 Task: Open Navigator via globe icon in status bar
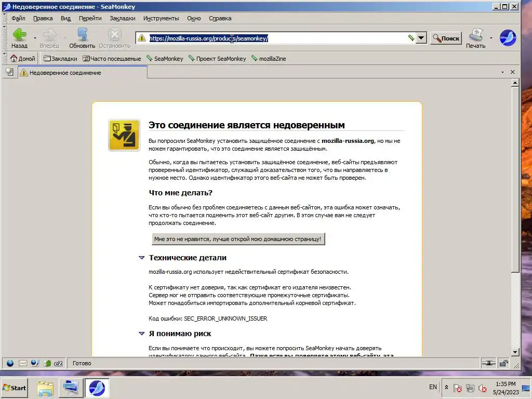(x=10, y=363)
